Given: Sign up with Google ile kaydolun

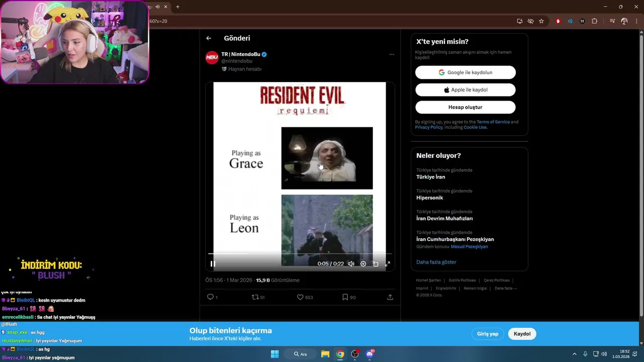Looking at the screenshot, I should [465, 72].
